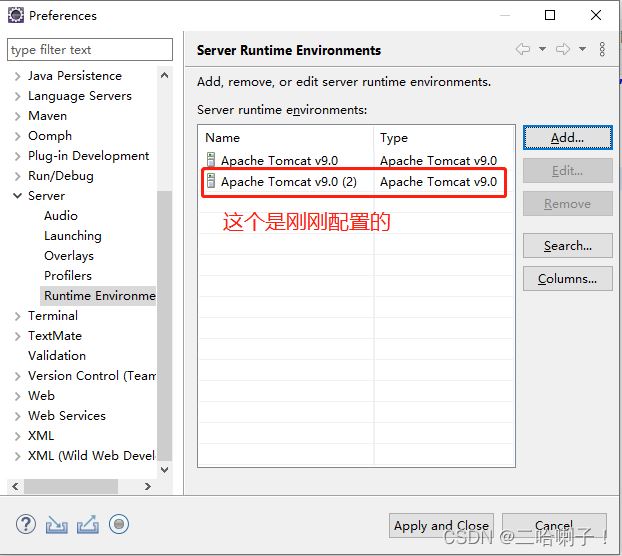Select Runtime Environments under Server
Viewport: 622px width, 556px height.
coord(99,296)
